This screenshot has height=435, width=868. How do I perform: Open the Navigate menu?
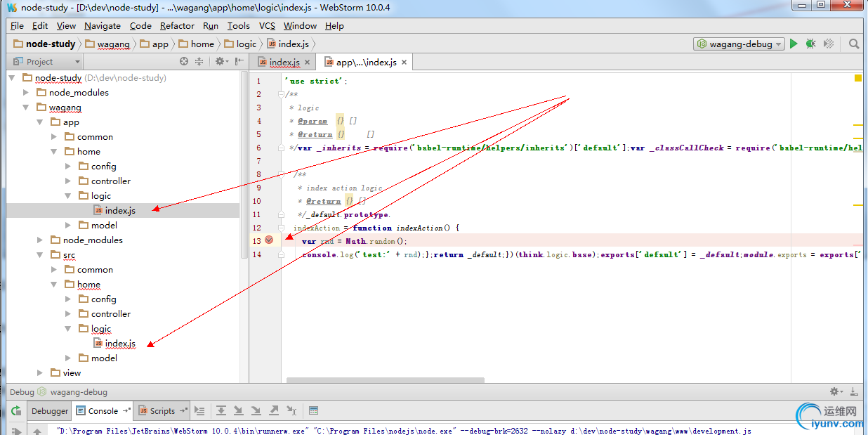103,26
